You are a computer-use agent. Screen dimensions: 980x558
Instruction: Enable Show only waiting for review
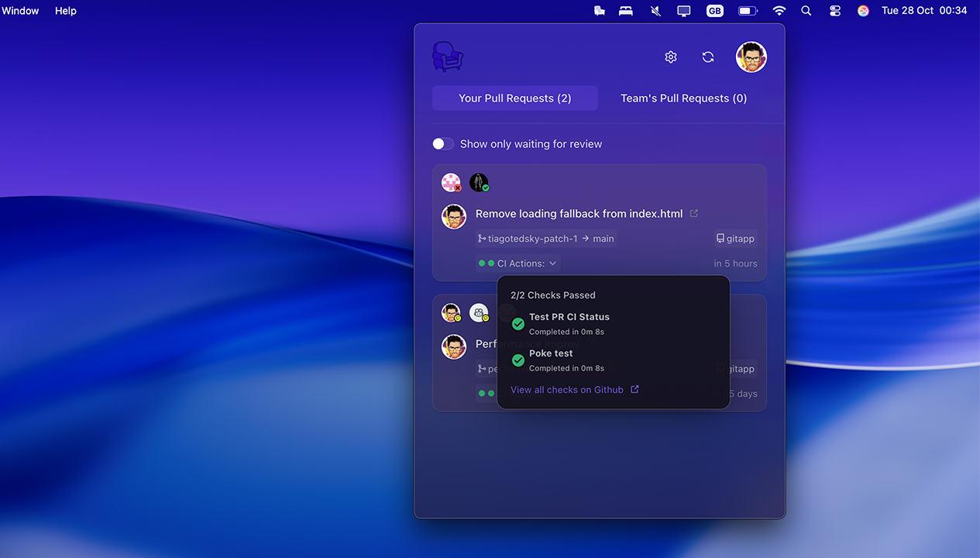442,143
